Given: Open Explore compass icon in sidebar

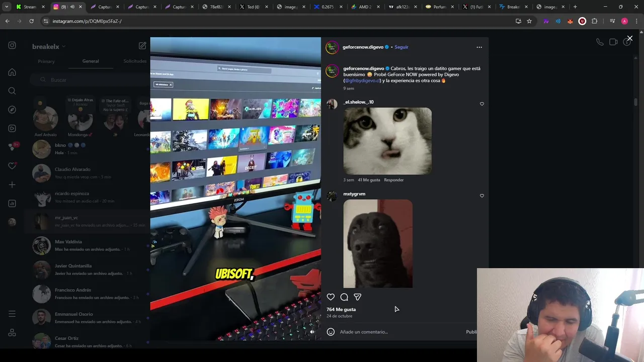Looking at the screenshot, I should point(12,110).
